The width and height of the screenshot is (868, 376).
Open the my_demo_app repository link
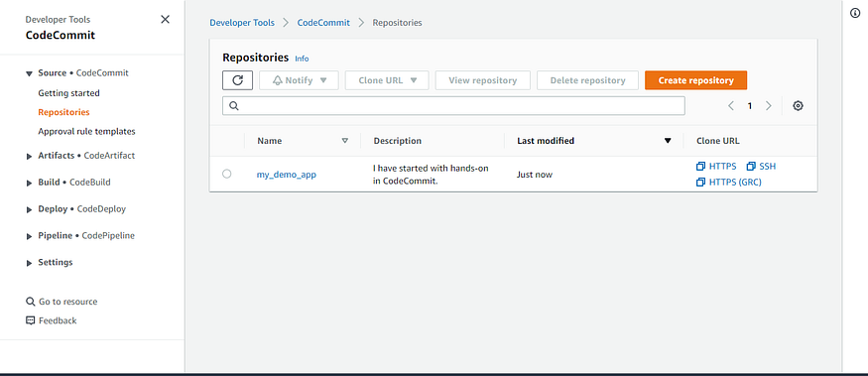(287, 175)
